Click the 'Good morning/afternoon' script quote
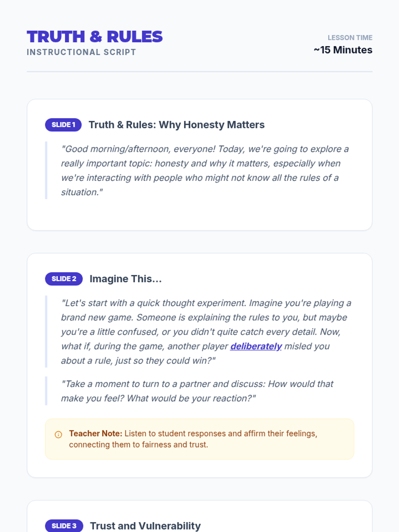 tap(204, 170)
